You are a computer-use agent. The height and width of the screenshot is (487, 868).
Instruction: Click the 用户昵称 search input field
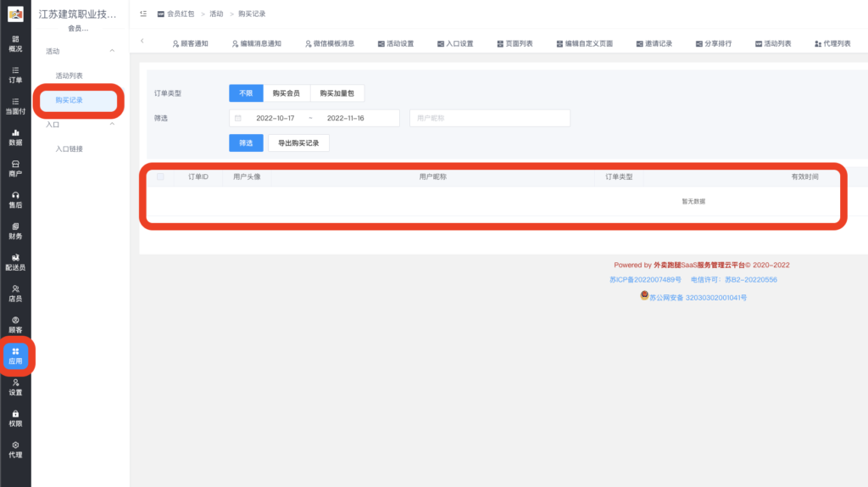490,118
